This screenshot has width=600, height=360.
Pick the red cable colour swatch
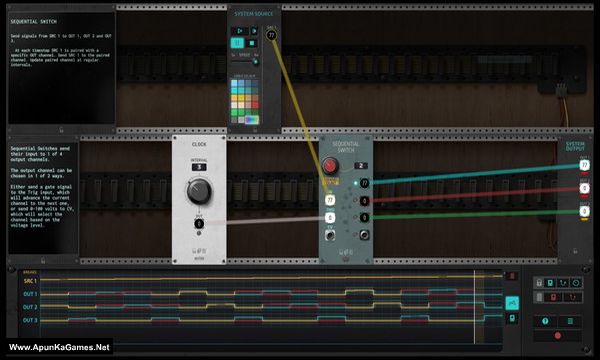pos(255,105)
